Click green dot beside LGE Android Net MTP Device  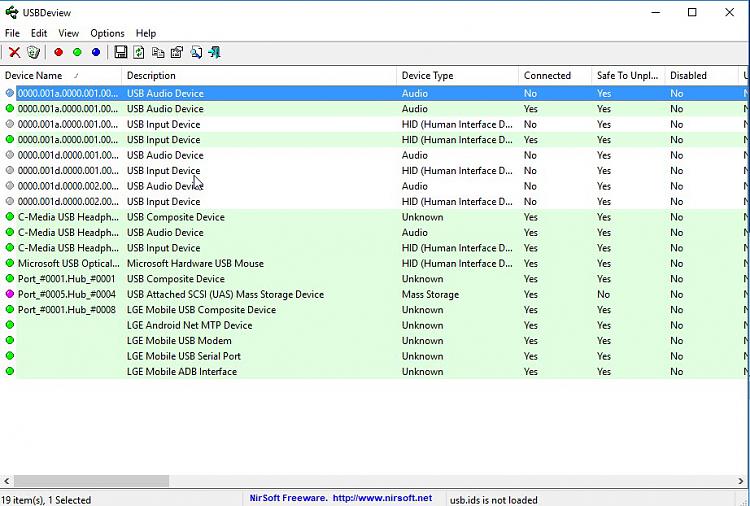click(x=10, y=325)
